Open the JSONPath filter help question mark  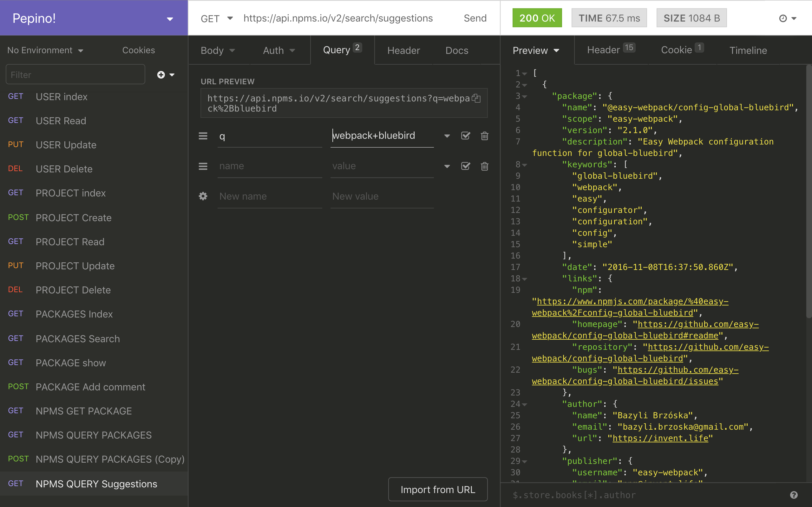(x=793, y=495)
